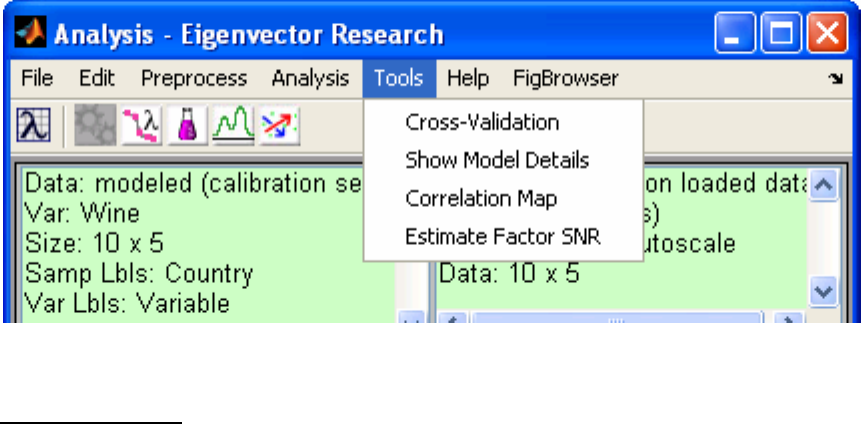Click 'Data: modeled (calibration' text line

pos(193,183)
